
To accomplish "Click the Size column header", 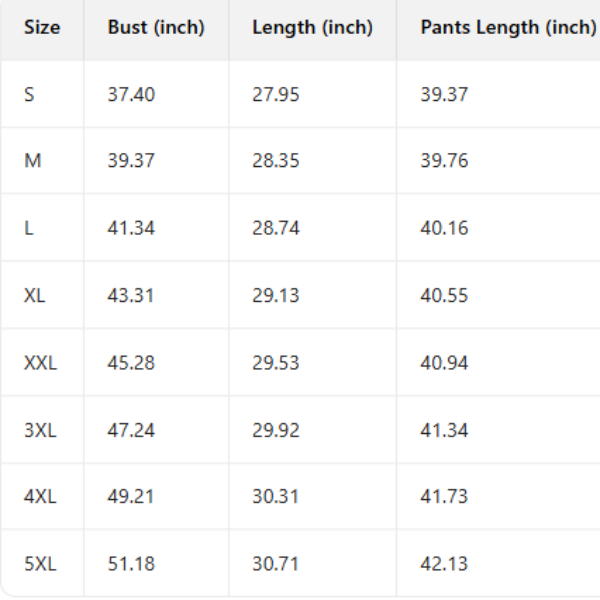I will point(42,27).
